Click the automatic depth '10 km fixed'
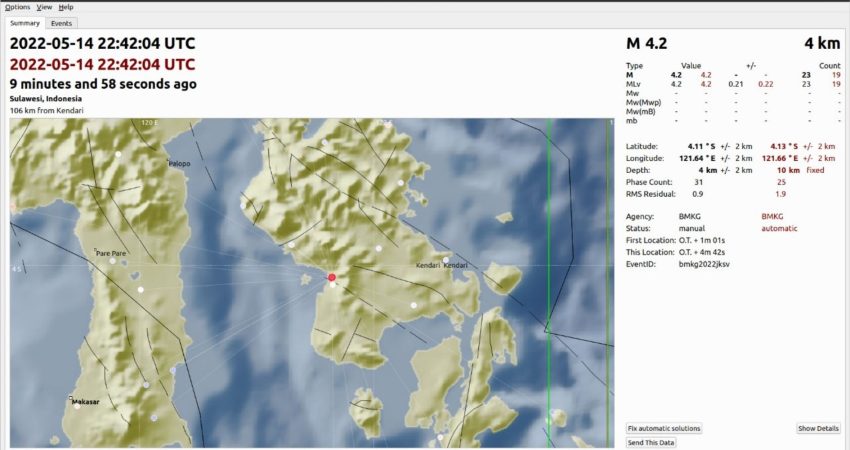850x450 pixels. (801, 170)
